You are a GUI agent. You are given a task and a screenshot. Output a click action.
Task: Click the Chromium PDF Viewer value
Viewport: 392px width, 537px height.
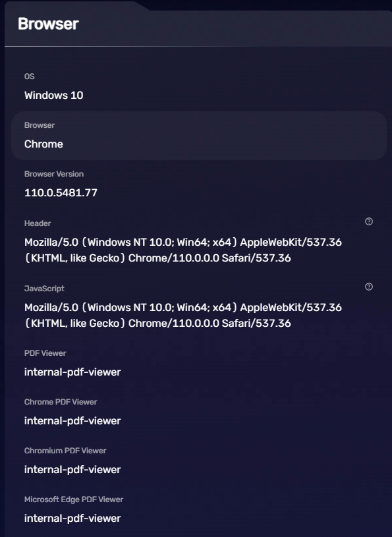tap(74, 469)
